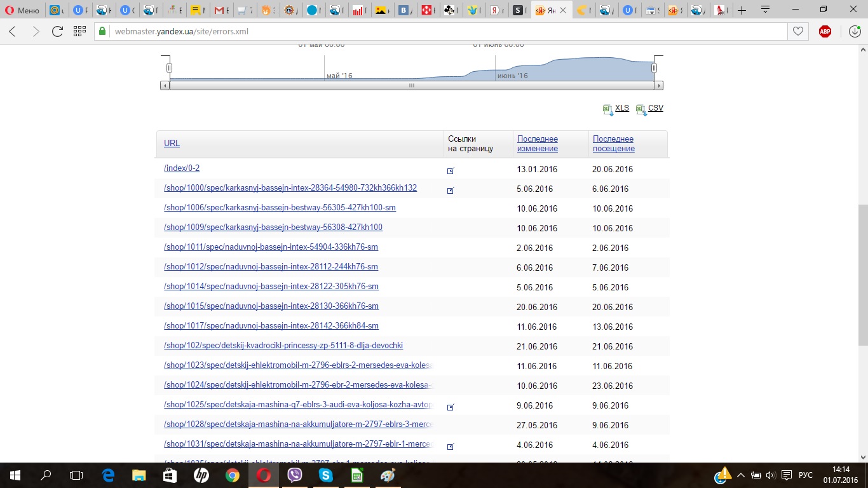Switch to the Mickey Mouse tab
Screen dimensions: 868x488
coord(451,10)
